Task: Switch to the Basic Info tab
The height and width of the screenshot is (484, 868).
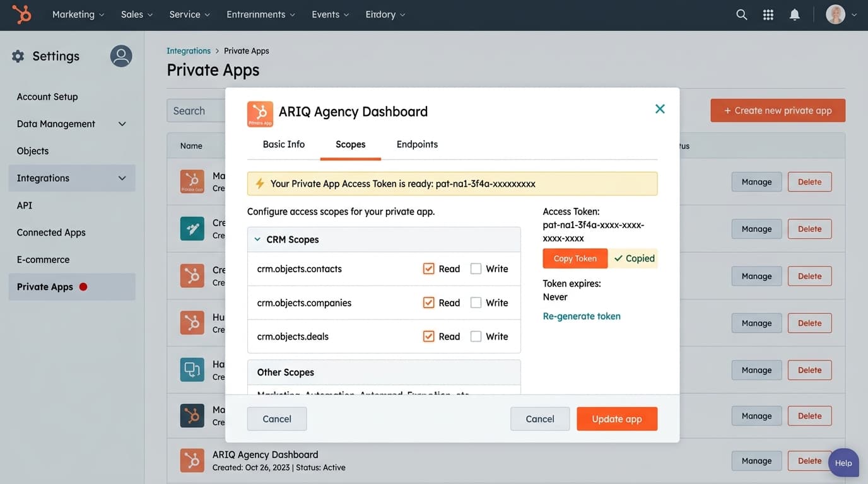Action: [284, 144]
